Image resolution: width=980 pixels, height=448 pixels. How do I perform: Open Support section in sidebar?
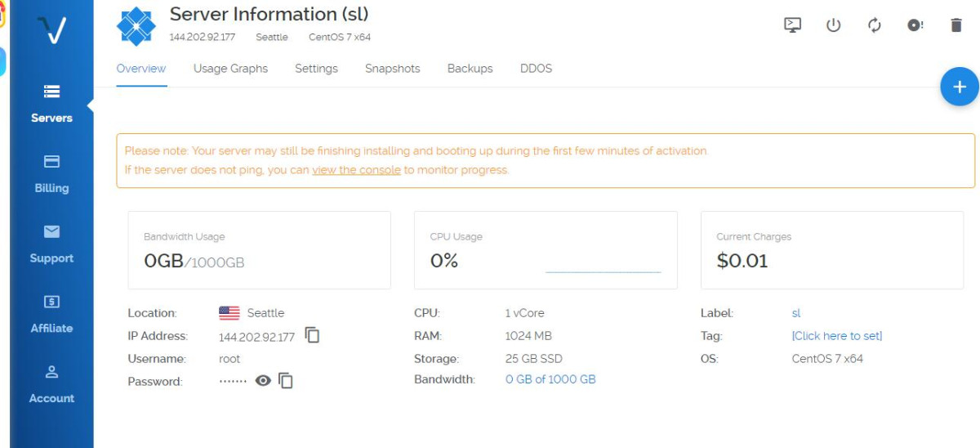coord(51,244)
